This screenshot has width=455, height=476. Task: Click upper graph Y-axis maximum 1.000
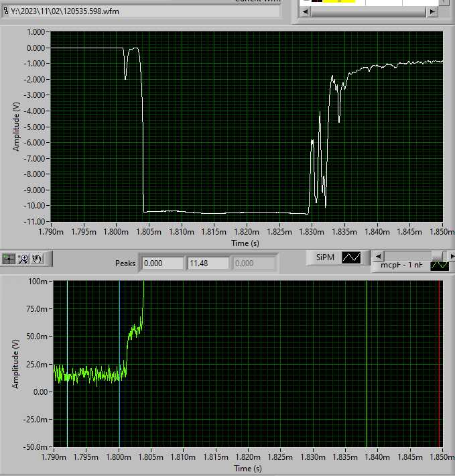coord(36,32)
